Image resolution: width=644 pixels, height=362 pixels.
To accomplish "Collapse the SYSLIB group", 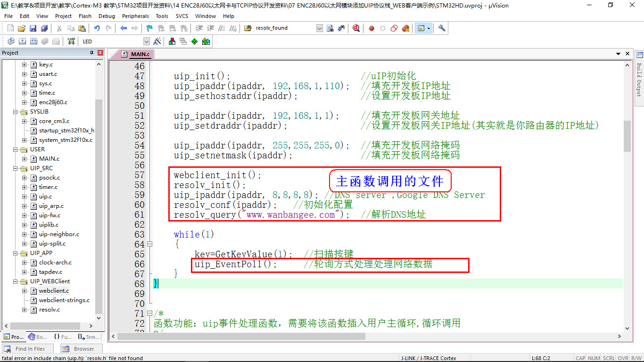I will [16, 112].
